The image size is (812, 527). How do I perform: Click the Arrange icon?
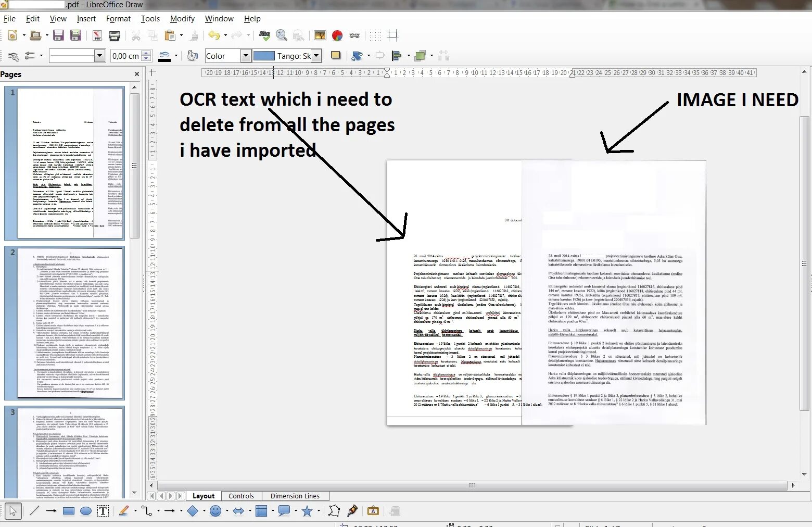coord(420,56)
